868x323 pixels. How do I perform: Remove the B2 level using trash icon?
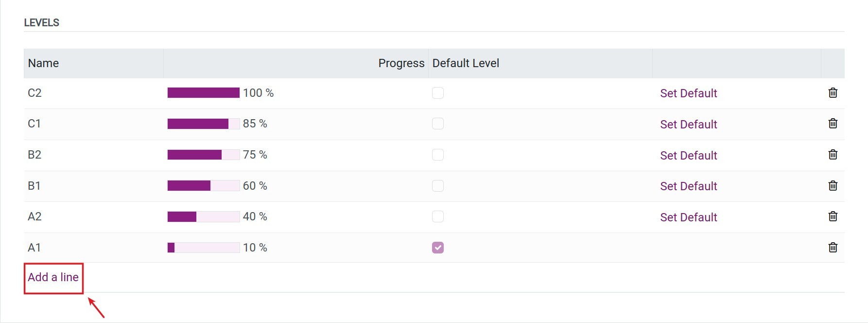833,155
